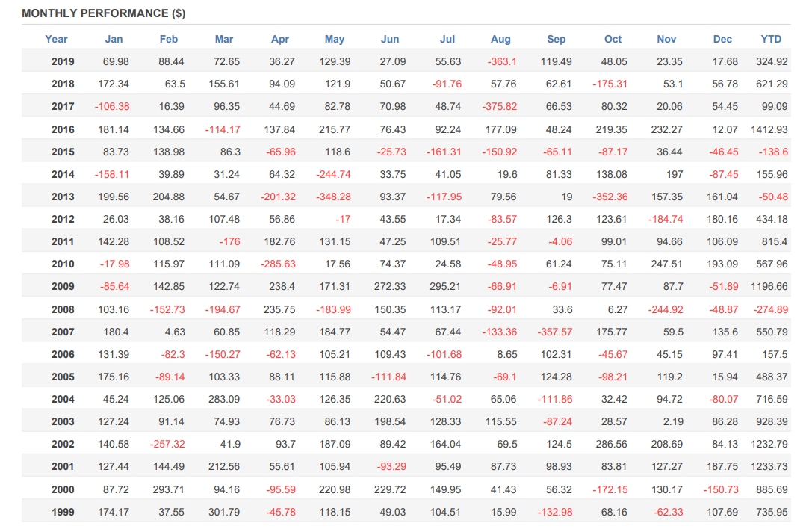Viewport: 812px width, 529px height.
Task: Click the Apr column header
Action: 280,40
